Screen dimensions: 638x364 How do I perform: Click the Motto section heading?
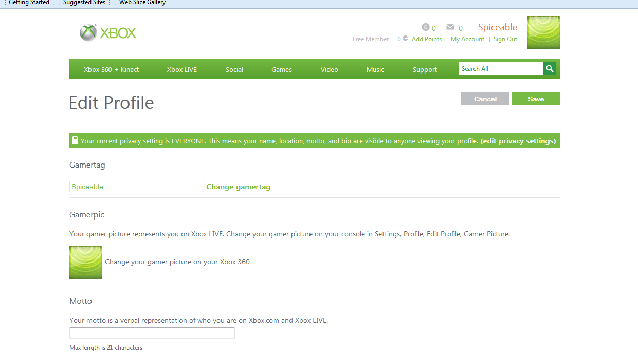[81, 301]
